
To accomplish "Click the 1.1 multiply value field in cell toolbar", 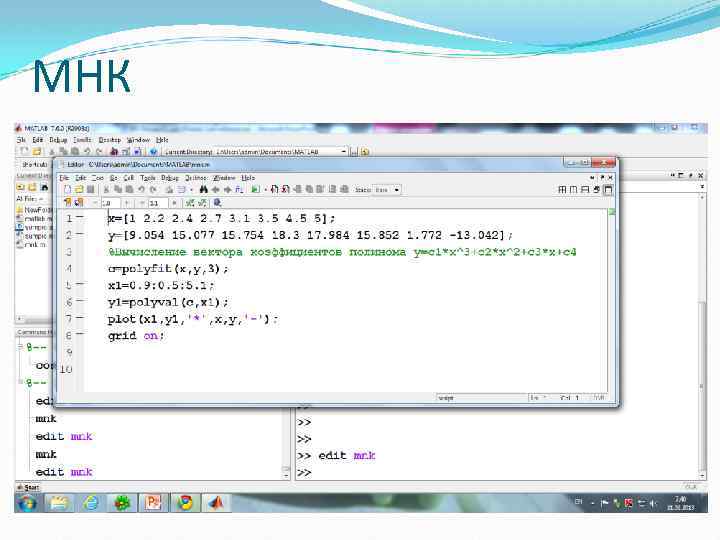I will pyautogui.click(x=158, y=203).
